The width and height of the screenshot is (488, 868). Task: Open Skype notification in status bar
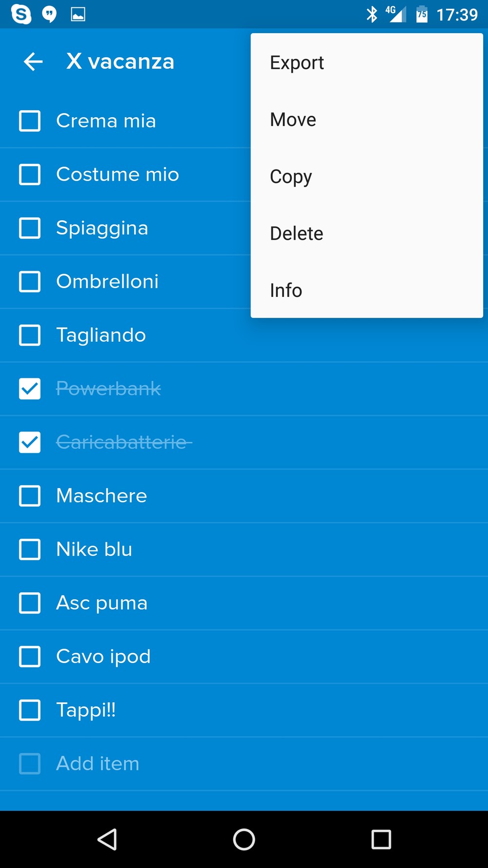click(21, 14)
